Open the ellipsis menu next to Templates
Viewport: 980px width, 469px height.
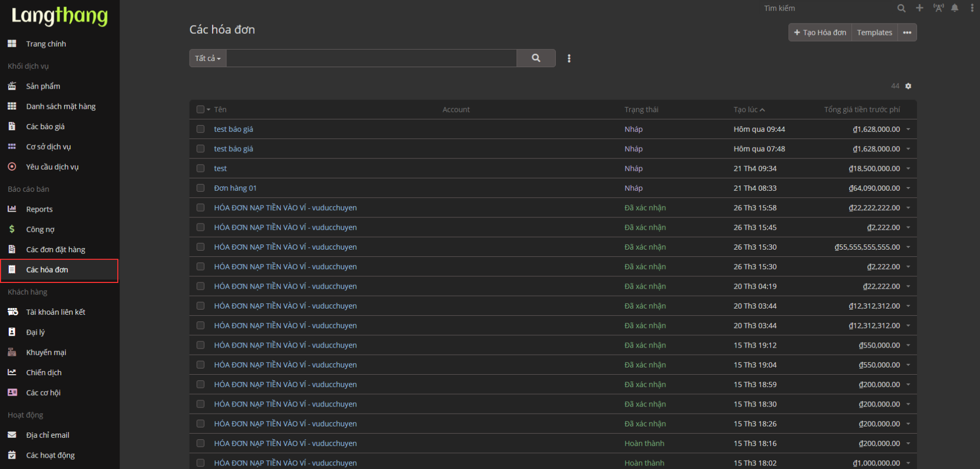coord(907,33)
